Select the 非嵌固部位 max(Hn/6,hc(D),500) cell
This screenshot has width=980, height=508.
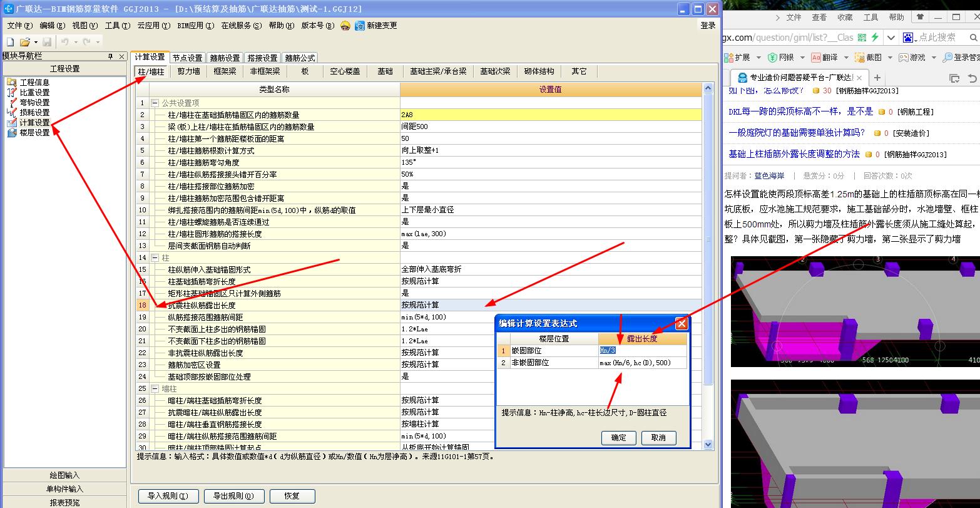643,363
